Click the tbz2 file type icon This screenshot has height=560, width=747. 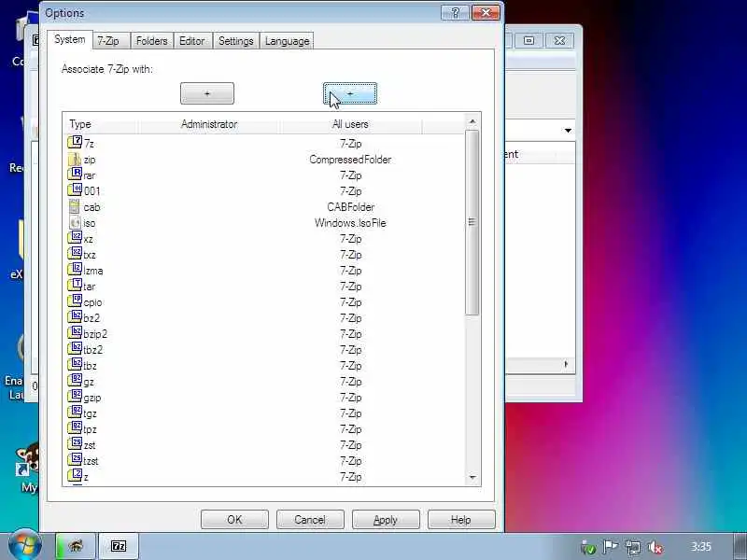(x=75, y=348)
